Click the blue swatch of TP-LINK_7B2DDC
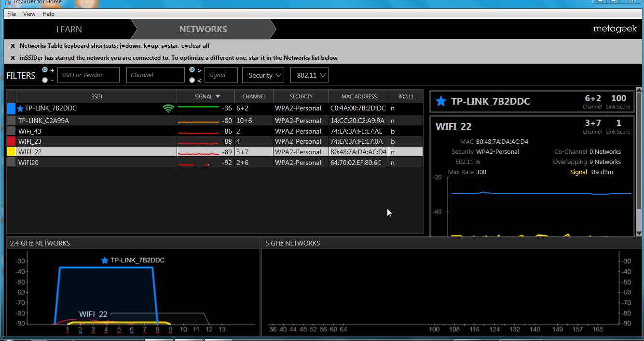644x341 pixels. click(x=11, y=109)
